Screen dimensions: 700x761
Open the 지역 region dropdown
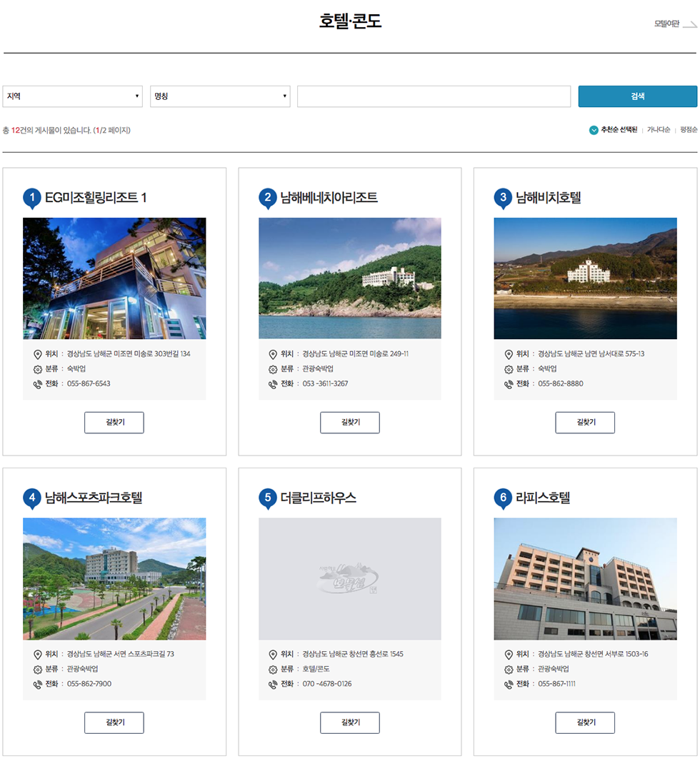[x=73, y=96]
